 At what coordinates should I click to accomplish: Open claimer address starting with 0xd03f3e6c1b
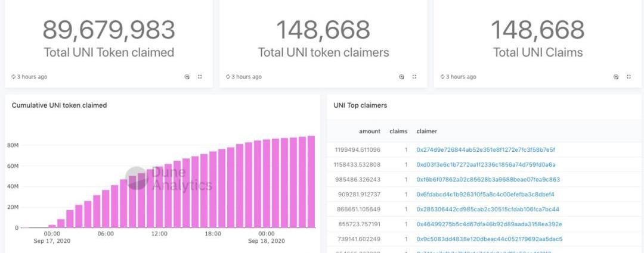485,164
